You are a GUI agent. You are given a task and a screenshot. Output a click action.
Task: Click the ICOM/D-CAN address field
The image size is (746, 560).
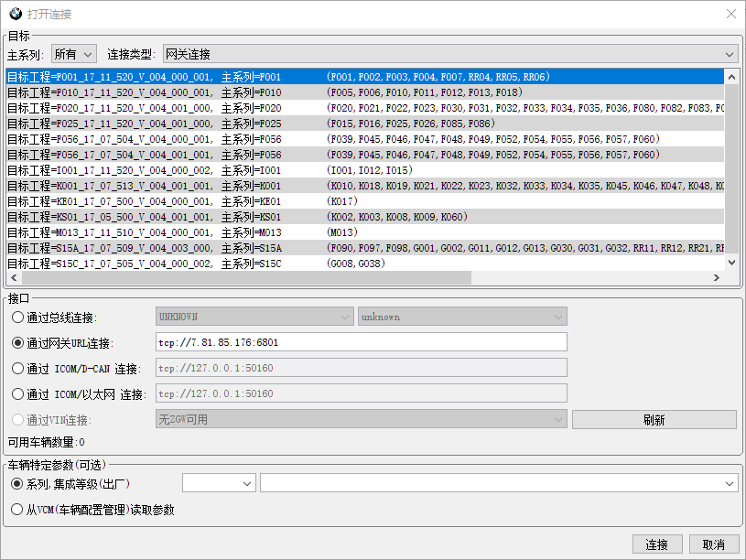click(x=362, y=368)
